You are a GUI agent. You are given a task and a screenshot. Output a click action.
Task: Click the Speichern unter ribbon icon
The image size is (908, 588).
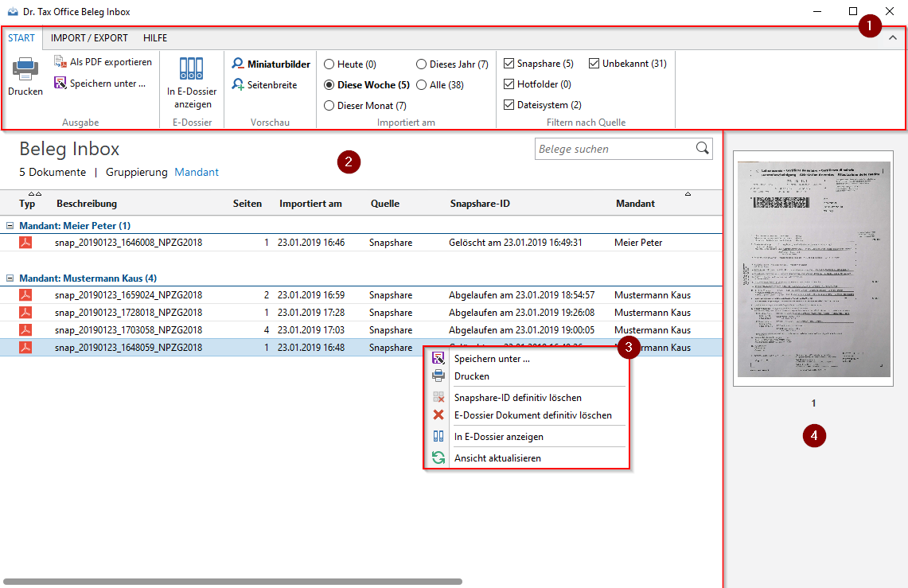[x=60, y=83]
